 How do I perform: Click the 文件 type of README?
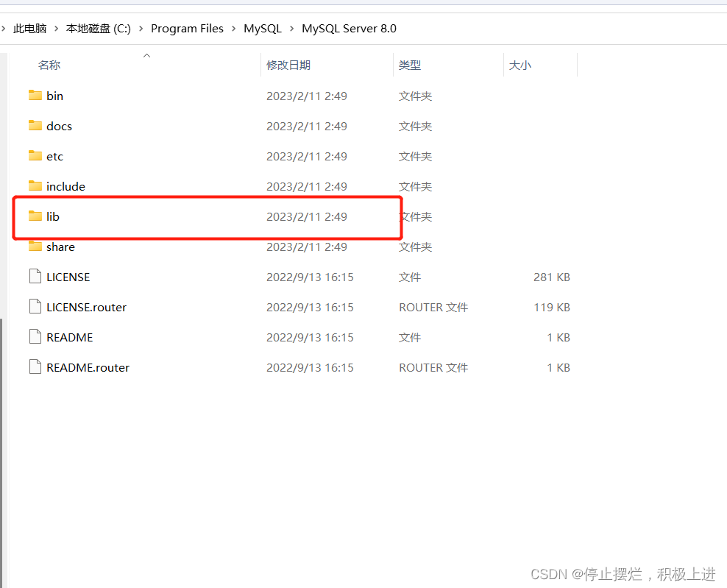[x=410, y=337]
